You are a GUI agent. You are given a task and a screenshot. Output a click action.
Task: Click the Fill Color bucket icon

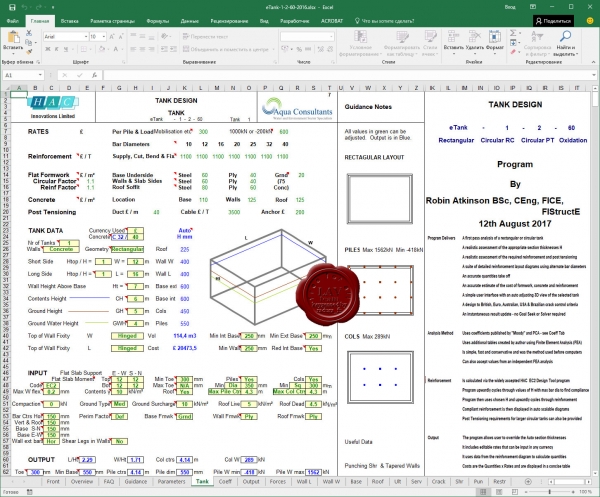[102, 49]
